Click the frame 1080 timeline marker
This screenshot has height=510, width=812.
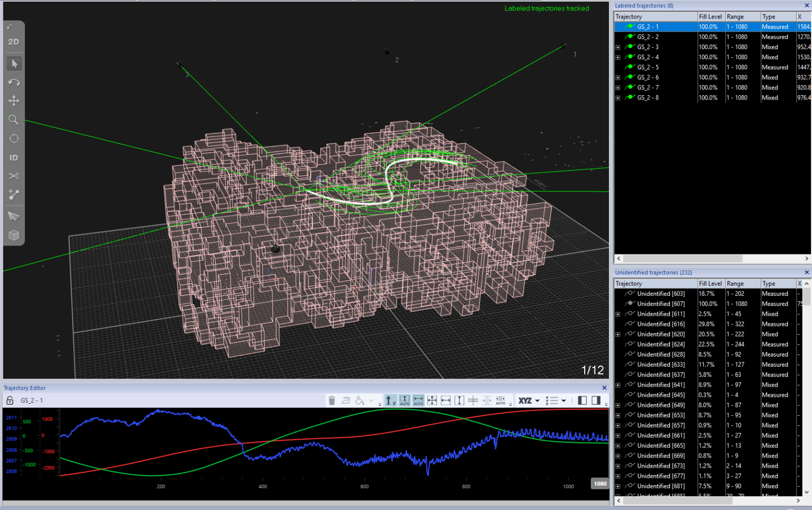point(600,484)
